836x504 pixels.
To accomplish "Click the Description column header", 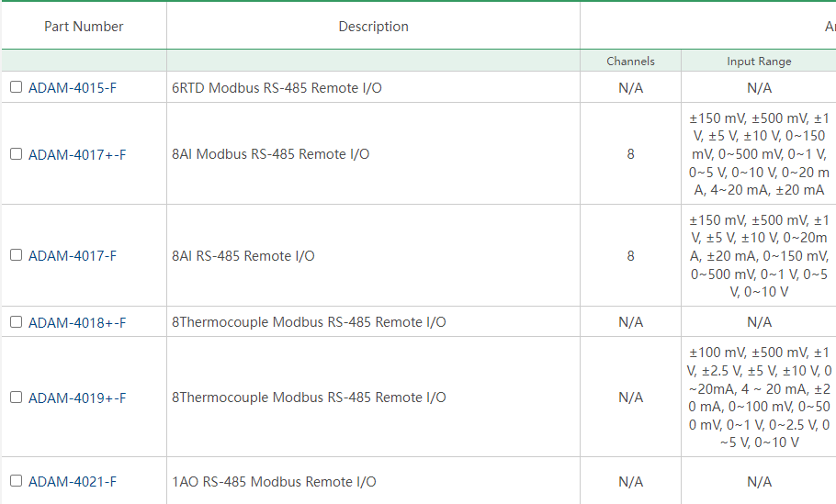I will [x=373, y=26].
